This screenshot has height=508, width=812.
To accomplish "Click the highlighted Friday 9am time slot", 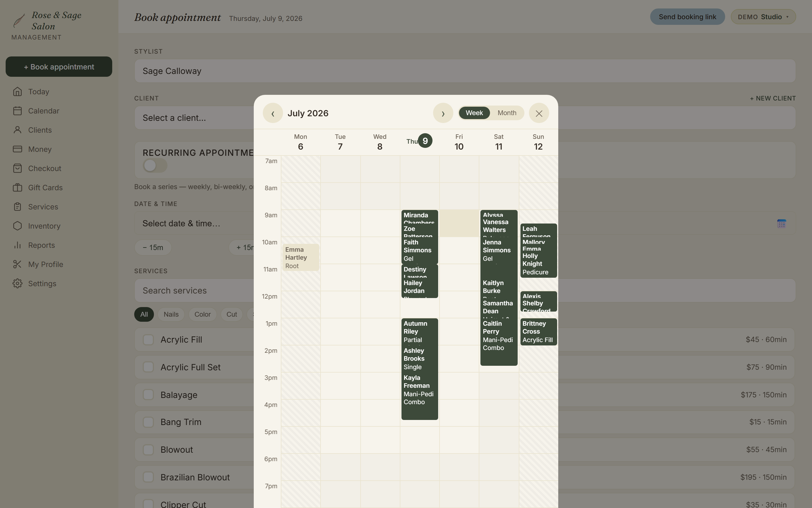I will tap(459, 223).
